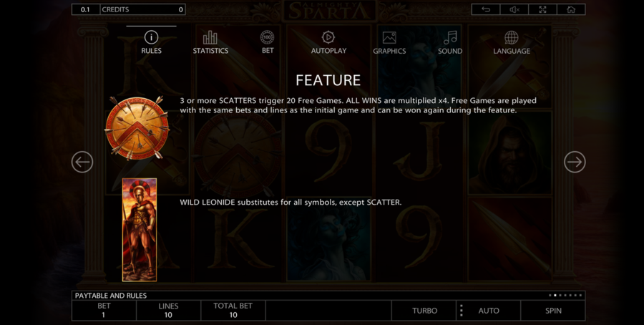The image size is (644, 325).
Task: Open the Statistics bar chart icon
Action: click(x=210, y=38)
